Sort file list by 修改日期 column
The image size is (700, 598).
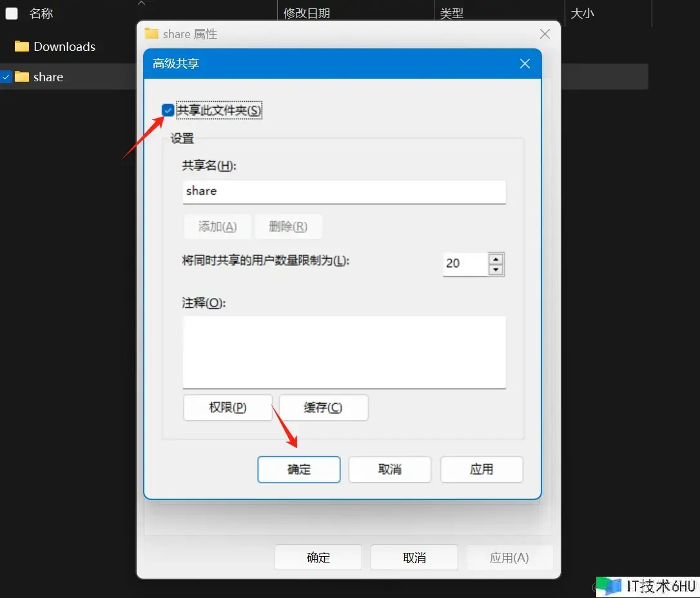[x=307, y=13]
